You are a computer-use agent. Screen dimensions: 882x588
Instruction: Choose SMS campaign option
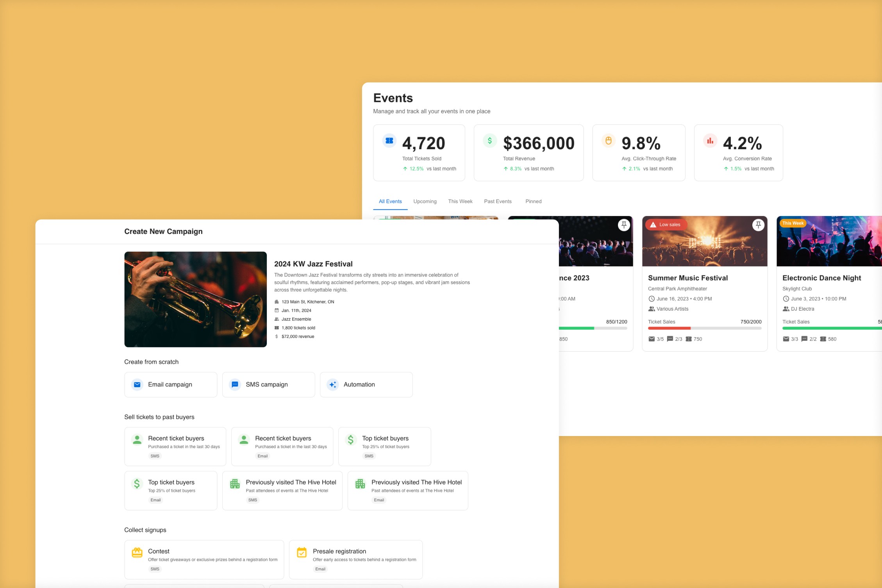268,385
